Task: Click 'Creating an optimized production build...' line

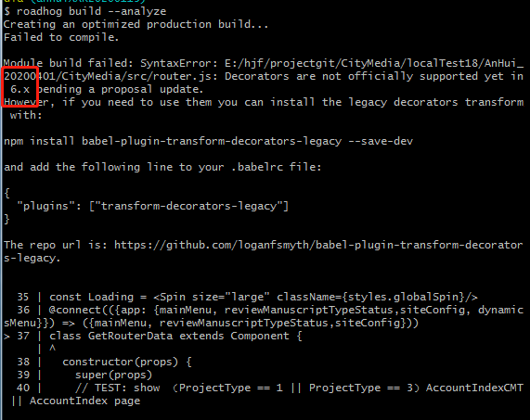Action: pos(136,24)
